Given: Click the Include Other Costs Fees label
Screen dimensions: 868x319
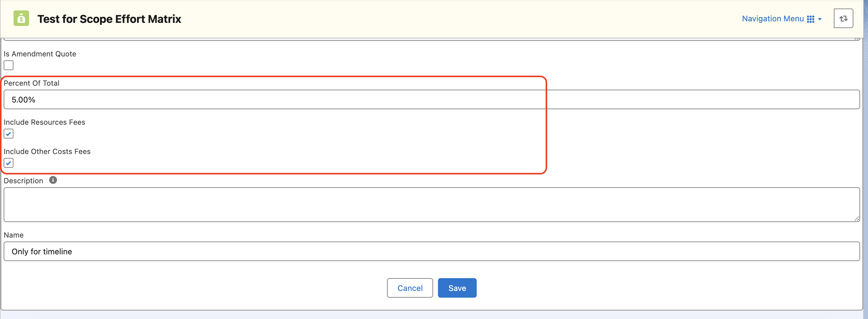Looking at the screenshot, I should [47, 151].
